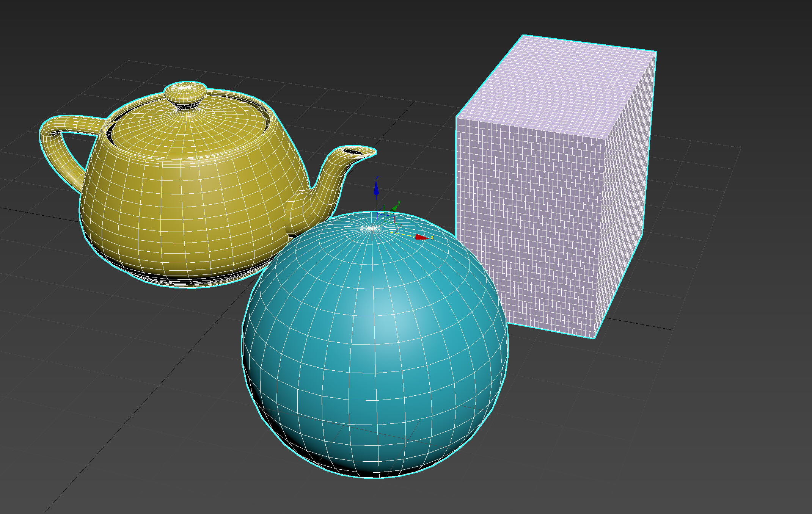Image resolution: width=812 pixels, height=514 pixels.
Task: Click the red XZ plane handle corner
Action: tap(395, 218)
